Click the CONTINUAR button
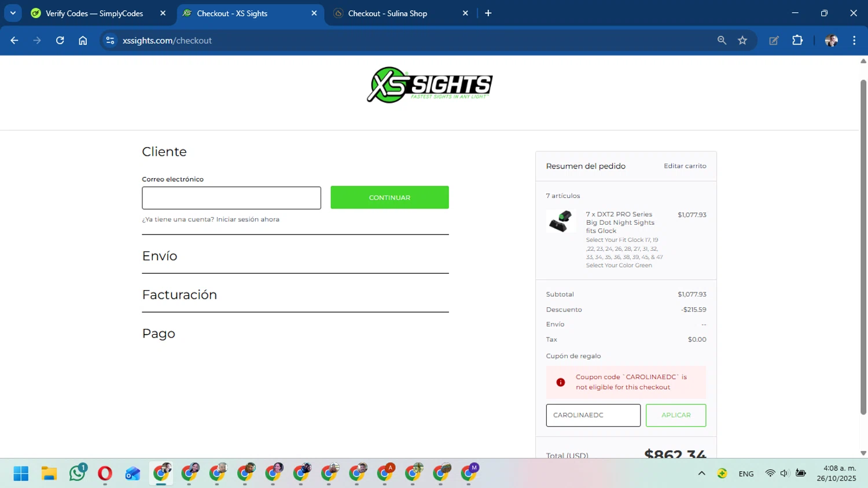 point(389,197)
